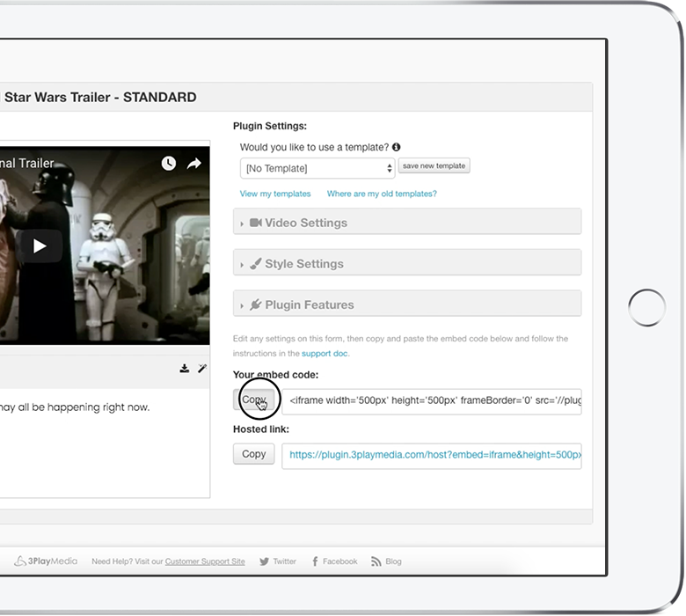Viewport: 686px width, 616px height.
Task: Click the Plugin Settings heading text
Action: coord(270,126)
